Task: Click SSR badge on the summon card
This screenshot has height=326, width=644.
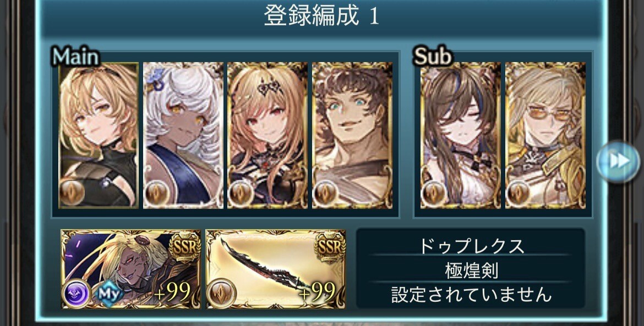Action: click(185, 246)
